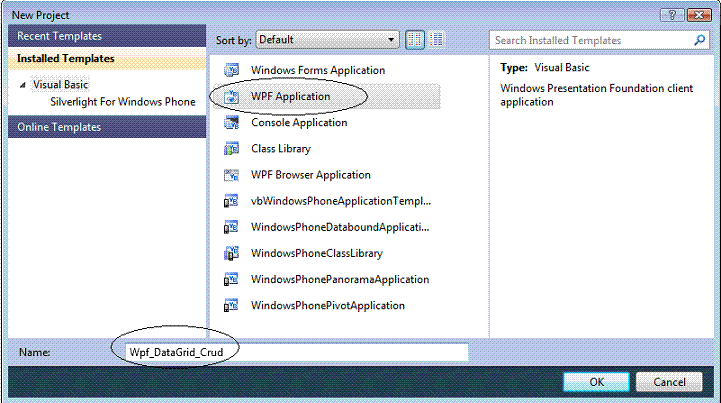721x403 pixels.
Task: Click the Console Application template icon
Action: 232,123
